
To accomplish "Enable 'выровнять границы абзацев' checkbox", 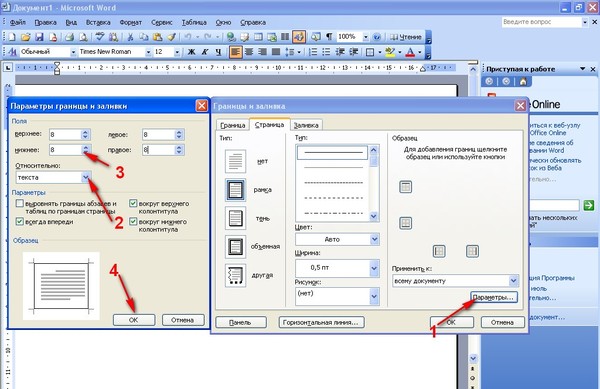I will click(x=20, y=203).
